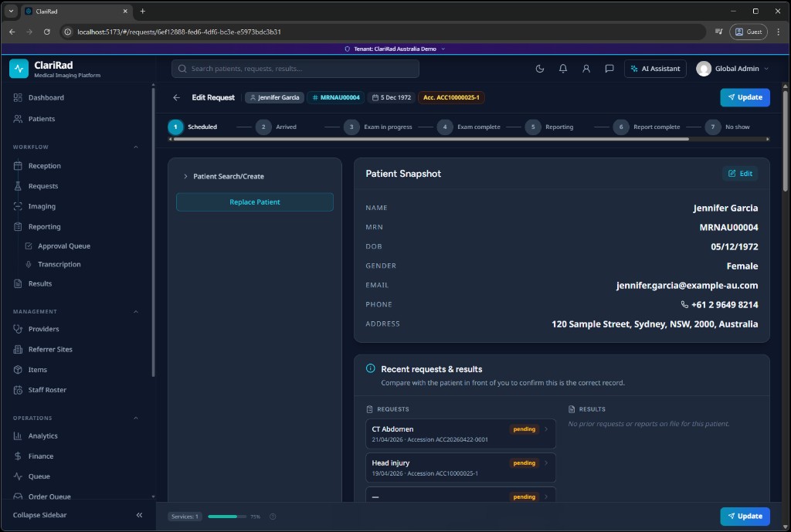Click Update button in bottom bar
The image size is (791, 532).
tap(745, 517)
